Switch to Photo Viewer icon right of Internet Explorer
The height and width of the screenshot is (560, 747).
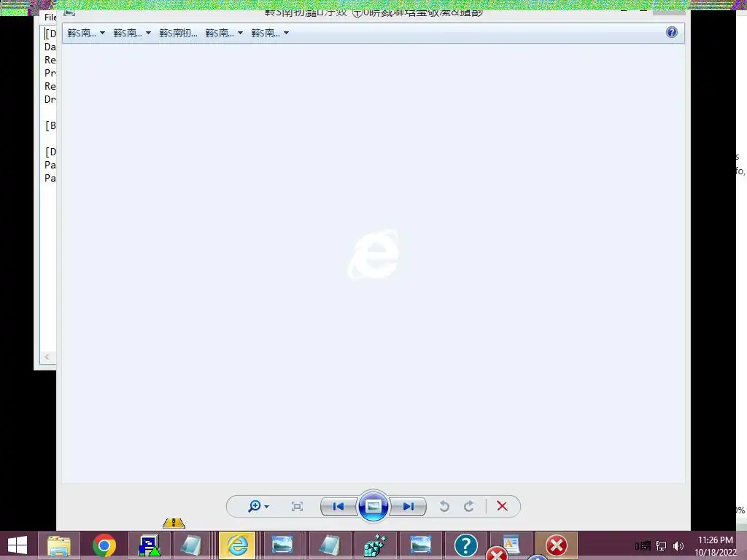[282, 545]
